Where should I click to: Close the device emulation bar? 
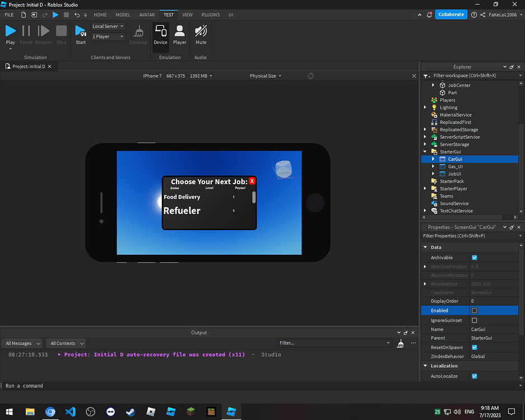click(414, 76)
